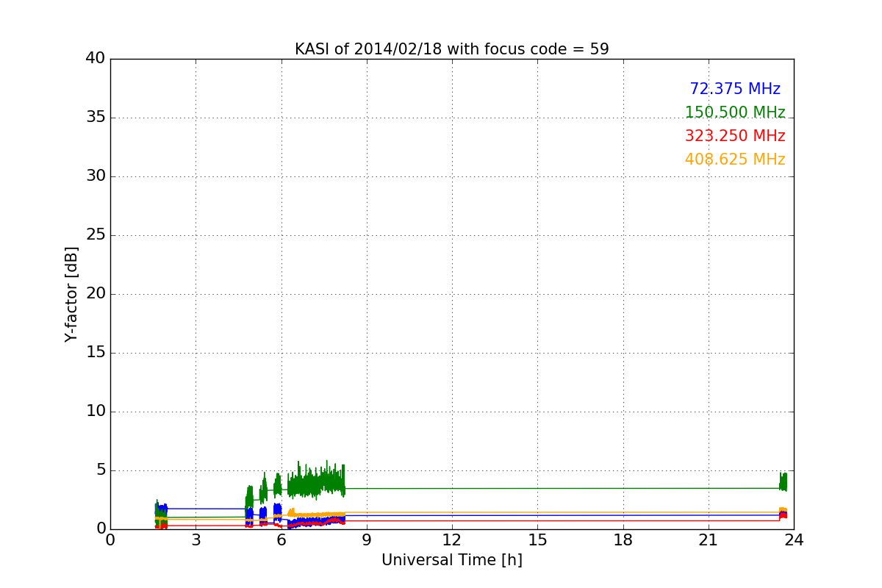Click the x-axis tick label 18
882x588 pixels.
tap(623, 540)
